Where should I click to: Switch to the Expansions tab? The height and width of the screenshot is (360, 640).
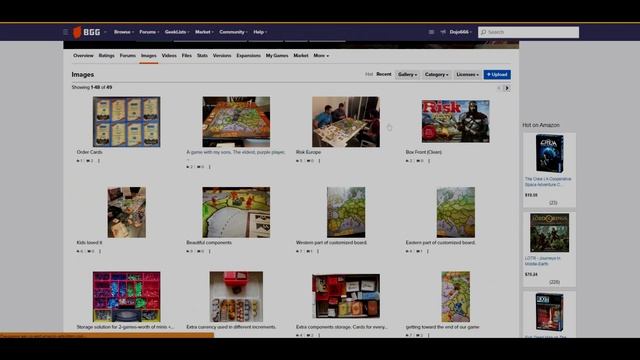248,56
